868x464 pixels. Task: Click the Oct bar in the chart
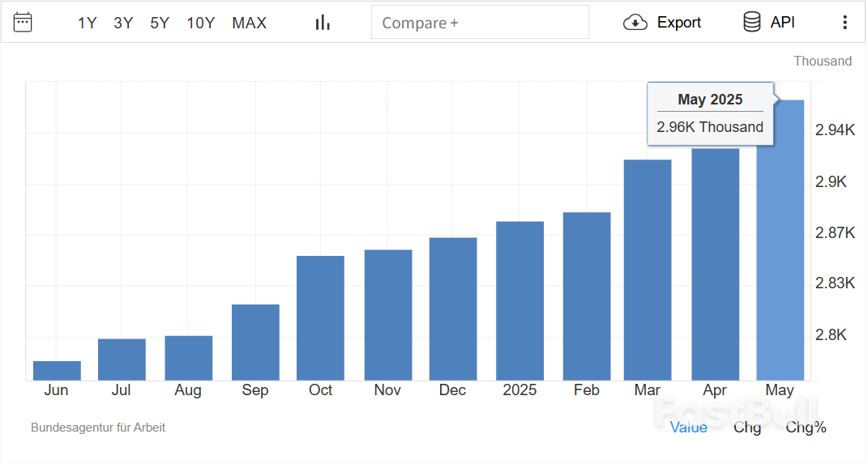tap(320, 318)
